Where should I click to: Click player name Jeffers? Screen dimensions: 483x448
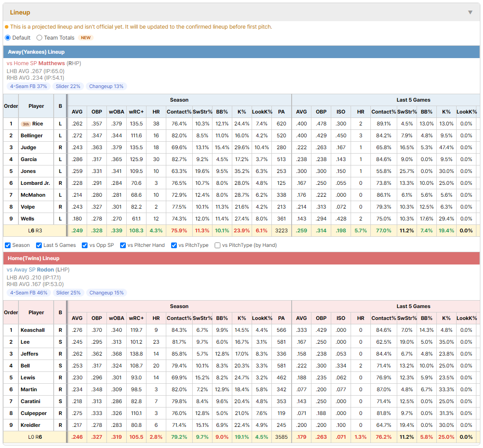(29, 354)
